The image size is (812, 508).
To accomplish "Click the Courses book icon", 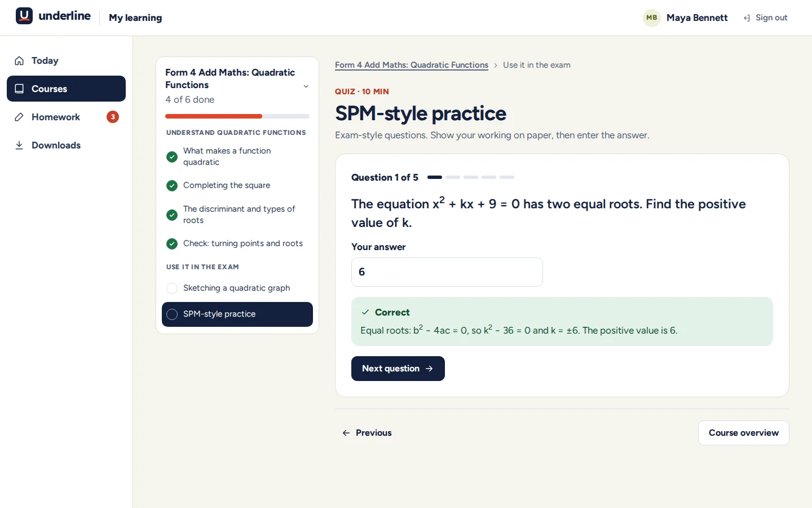I will click(x=19, y=89).
